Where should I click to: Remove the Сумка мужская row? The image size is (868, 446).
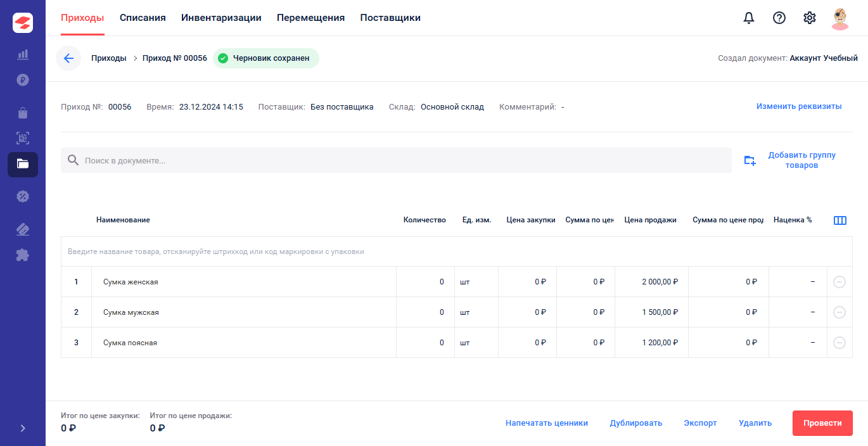click(839, 312)
